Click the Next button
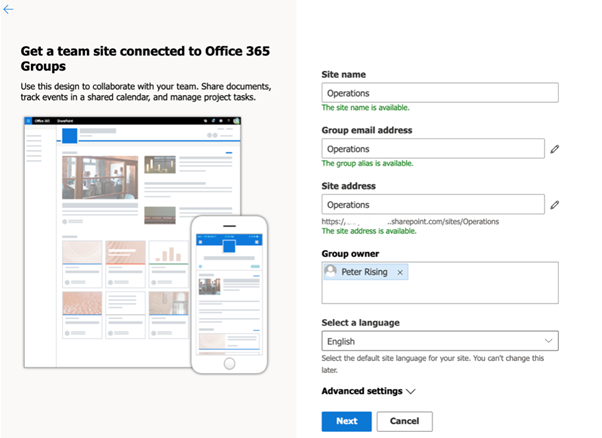The height and width of the screenshot is (438, 602). click(346, 421)
